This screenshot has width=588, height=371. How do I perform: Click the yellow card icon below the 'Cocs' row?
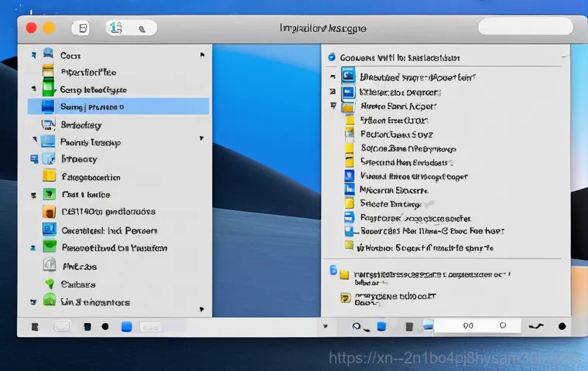click(48, 70)
